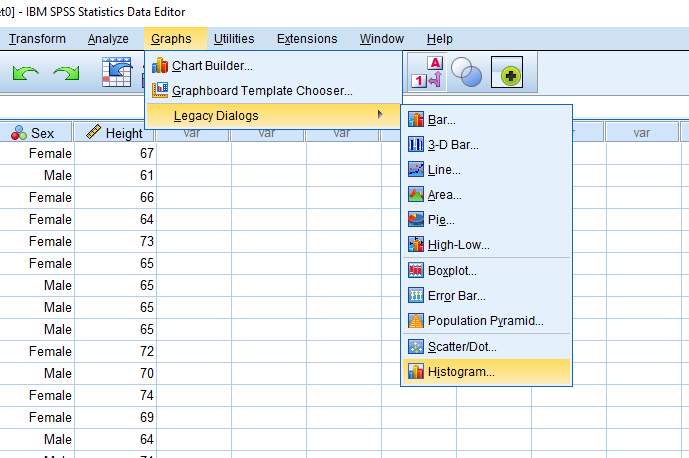Open the Transform menu
The image size is (689, 458).
click(37, 39)
